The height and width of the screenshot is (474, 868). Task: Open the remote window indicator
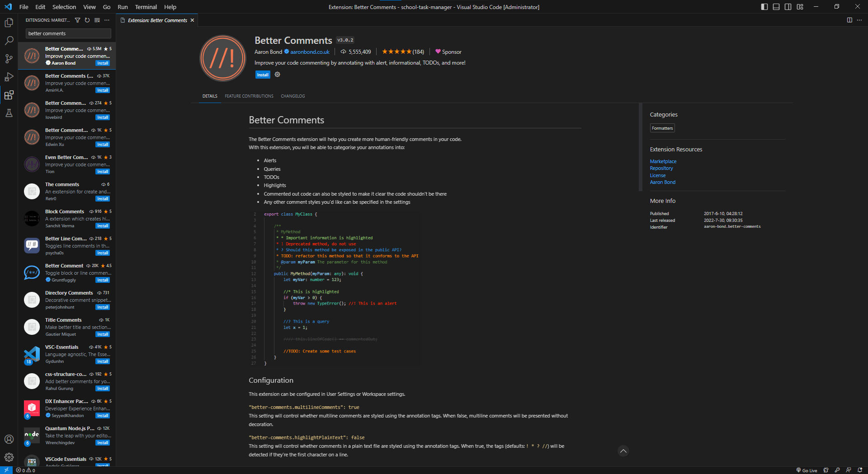coord(6,470)
